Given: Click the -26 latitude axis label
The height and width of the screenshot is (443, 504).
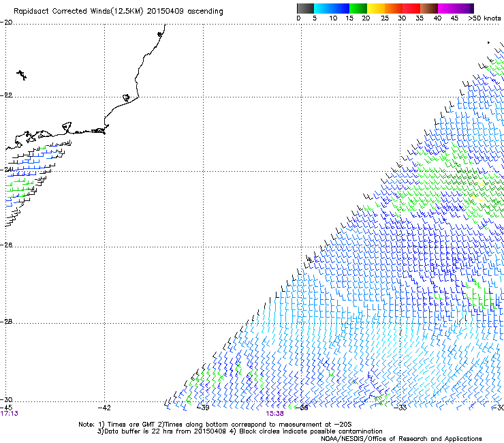Looking at the screenshot, I should (x=6, y=245).
